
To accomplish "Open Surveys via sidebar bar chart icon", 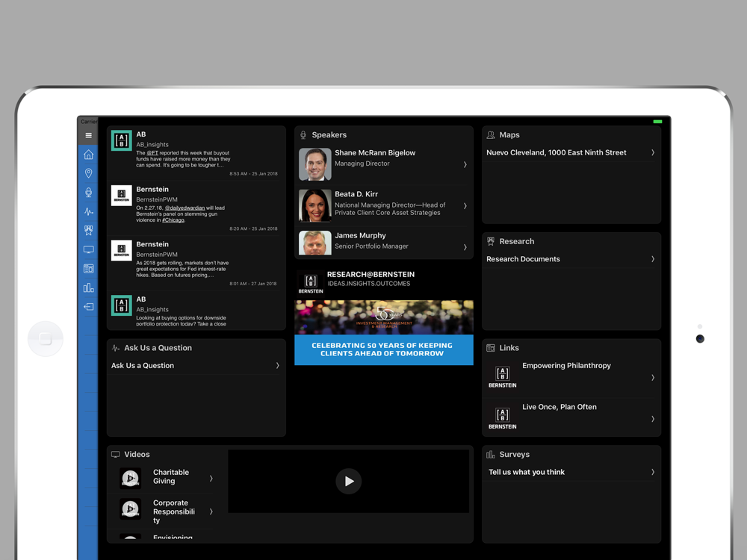I will click(89, 287).
